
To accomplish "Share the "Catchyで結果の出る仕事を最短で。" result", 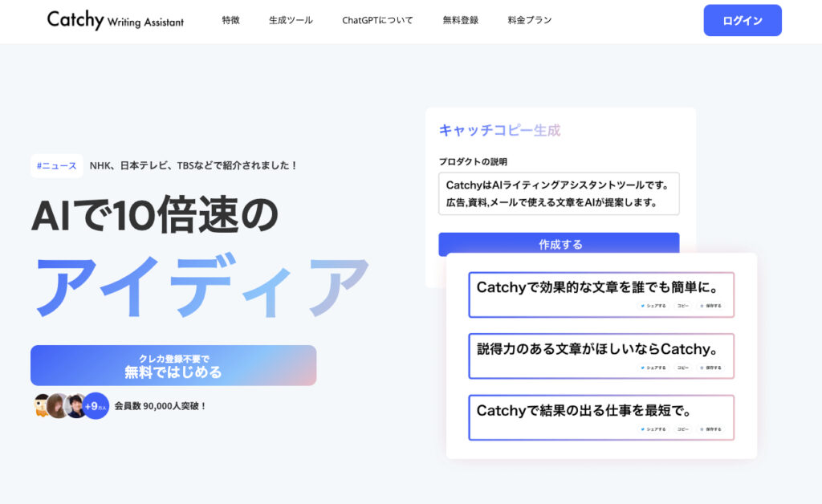I will pyautogui.click(x=653, y=429).
